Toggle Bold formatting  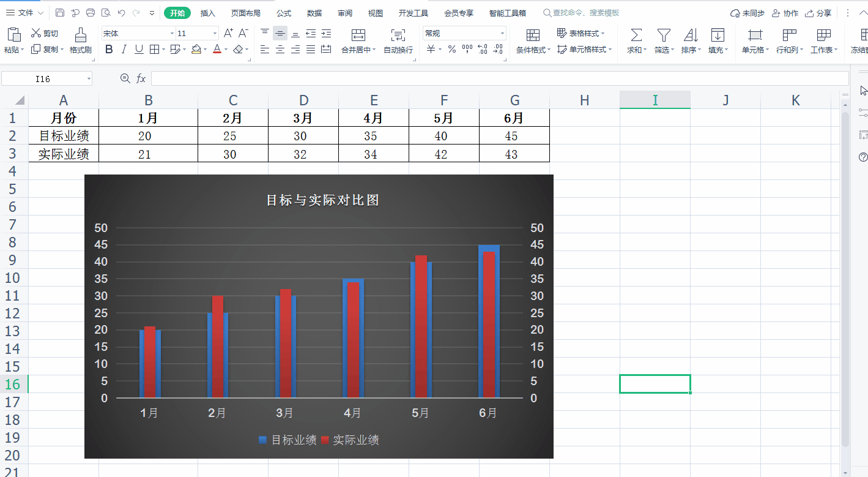[109, 50]
